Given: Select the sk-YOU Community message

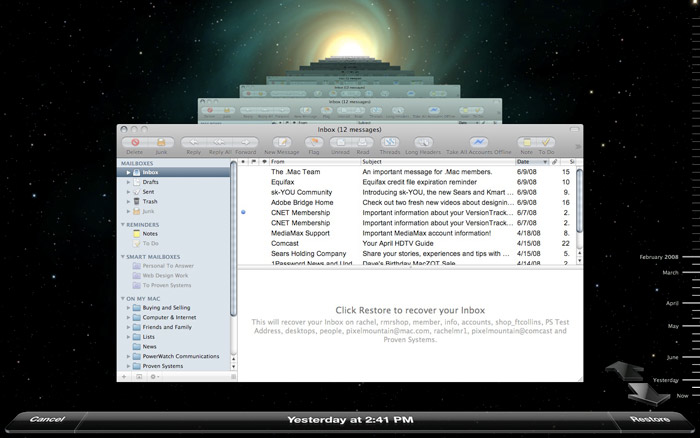Looking at the screenshot, I should coord(407,192).
